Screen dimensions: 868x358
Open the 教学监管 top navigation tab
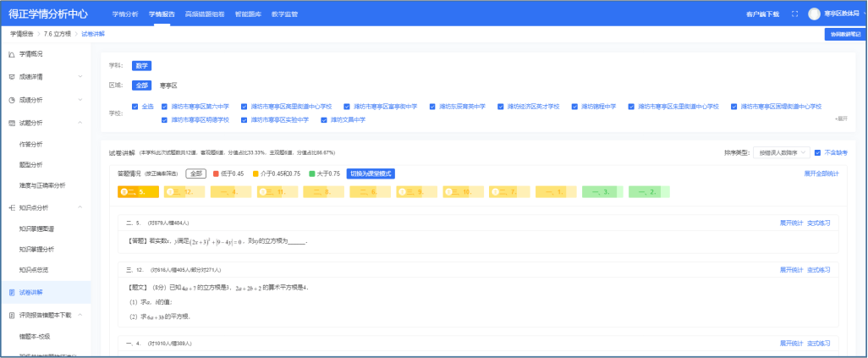click(x=284, y=14)
